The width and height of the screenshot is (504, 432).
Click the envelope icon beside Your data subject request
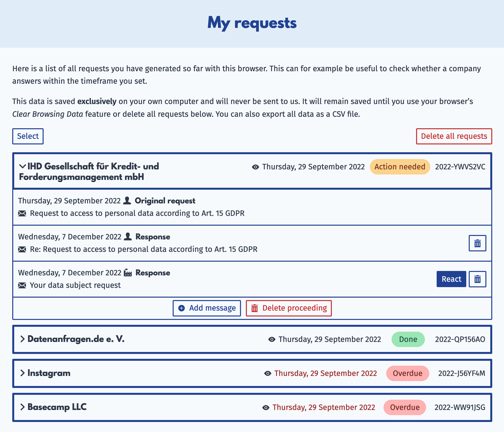22,285
